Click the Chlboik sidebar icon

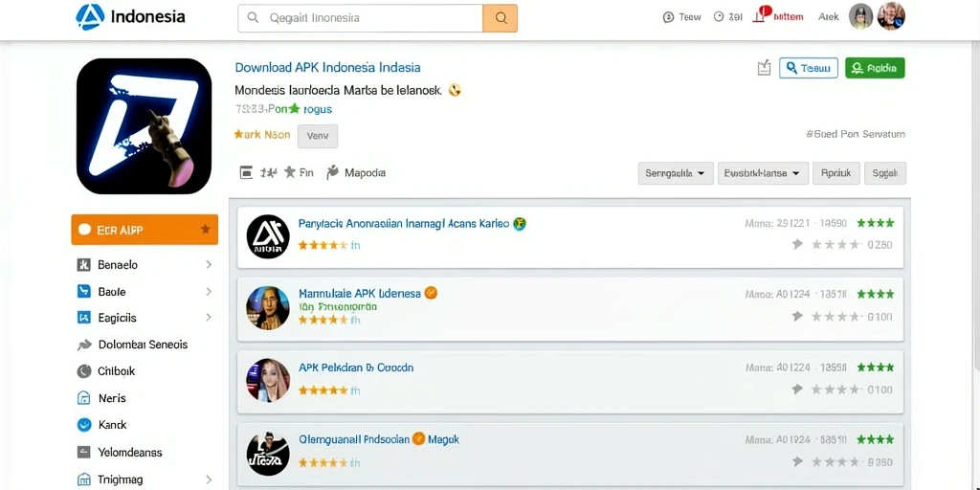point(84,371)
